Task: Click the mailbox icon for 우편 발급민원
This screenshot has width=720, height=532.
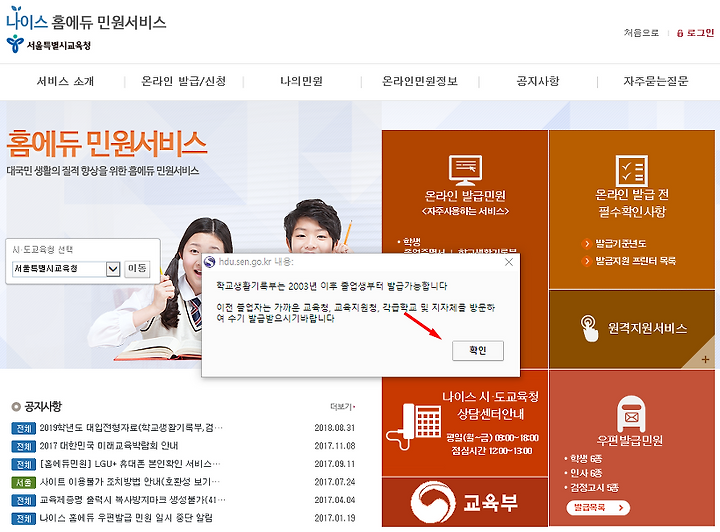Action: click(x=630, y=414)
